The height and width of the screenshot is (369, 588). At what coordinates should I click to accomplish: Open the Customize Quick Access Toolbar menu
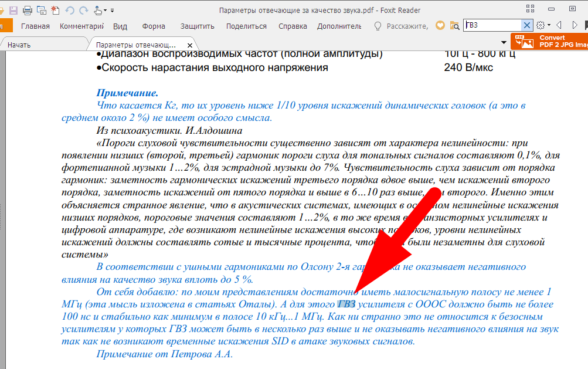tap(112, 11)
